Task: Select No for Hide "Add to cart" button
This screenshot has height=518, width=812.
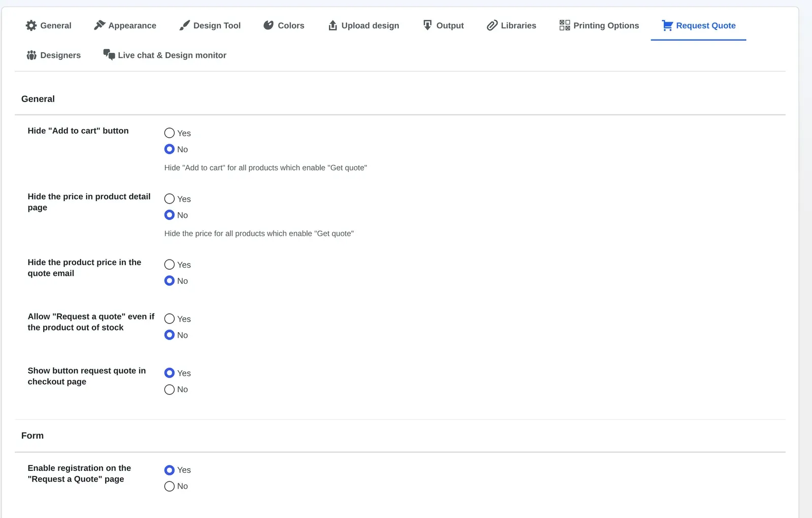Action: point(170,149)
